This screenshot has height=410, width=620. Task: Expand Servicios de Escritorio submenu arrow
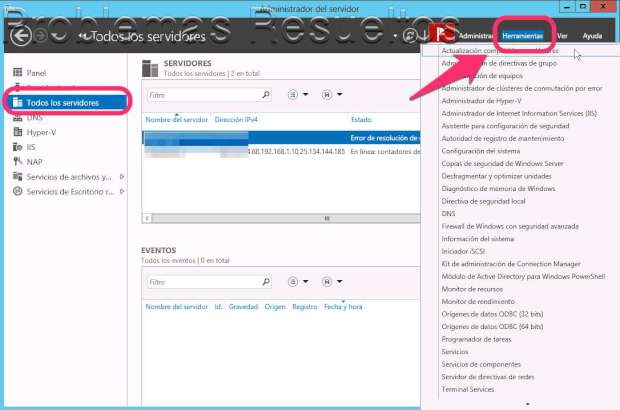coord(122,191)
